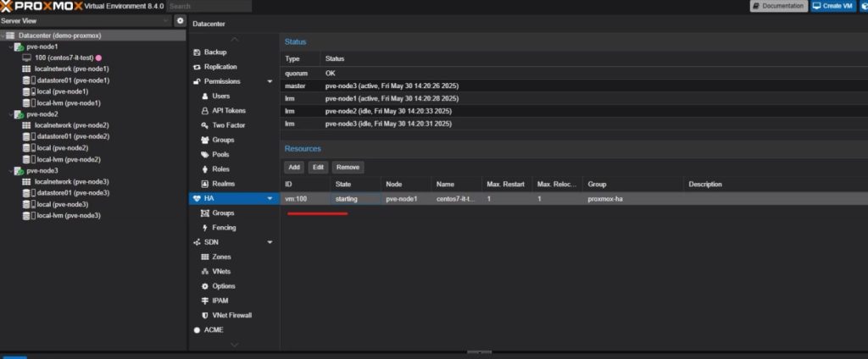The height and width of the screenshot is (359, 868).
Task: Collapse the HA submenu arrow
Action: (270, 198)
